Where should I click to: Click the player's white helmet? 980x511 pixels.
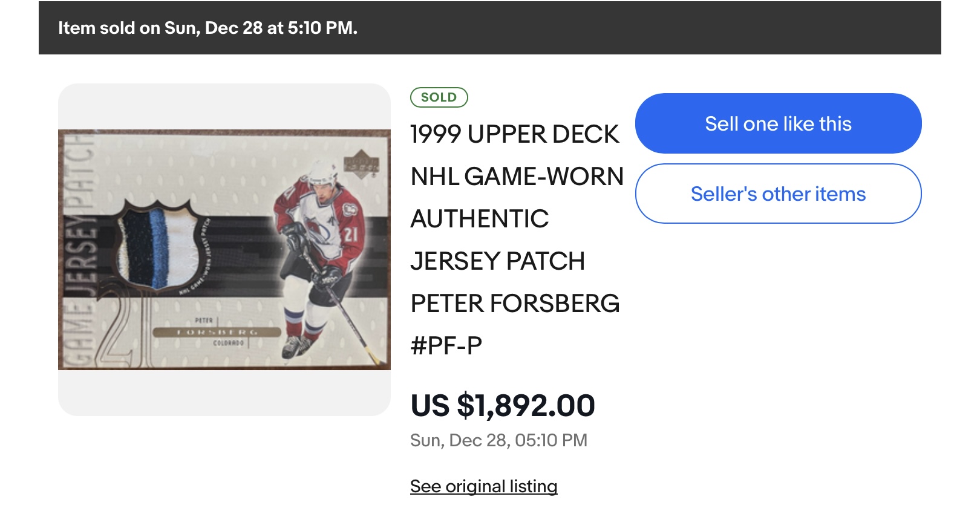pos(322,172)
